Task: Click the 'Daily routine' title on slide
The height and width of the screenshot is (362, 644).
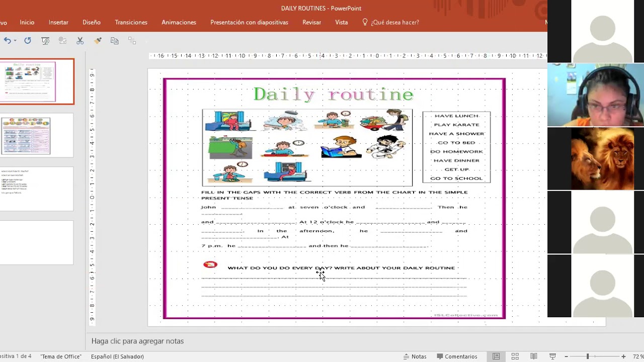Action: [x=333, y=94]
